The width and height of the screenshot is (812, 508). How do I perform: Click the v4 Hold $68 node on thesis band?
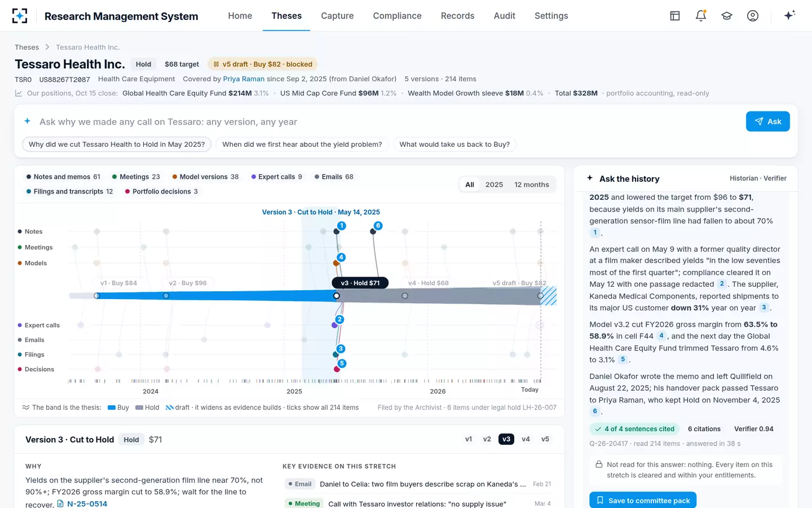(x=405, y=296)
